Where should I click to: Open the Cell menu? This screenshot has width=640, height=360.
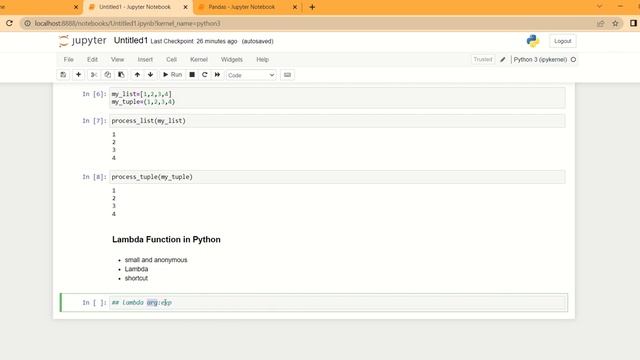(171, 60)
